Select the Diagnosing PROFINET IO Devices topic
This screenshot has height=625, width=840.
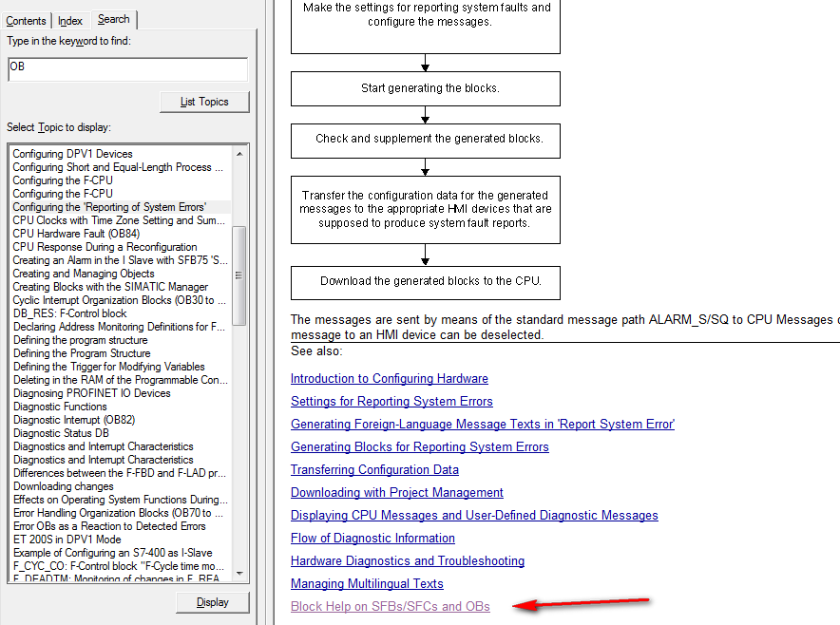pos(92,393)
